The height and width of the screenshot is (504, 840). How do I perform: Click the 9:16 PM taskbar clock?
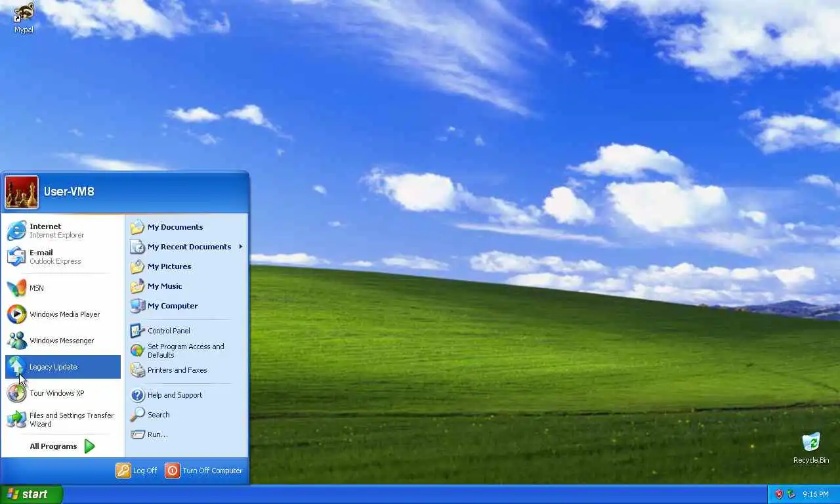pos(816,494)
